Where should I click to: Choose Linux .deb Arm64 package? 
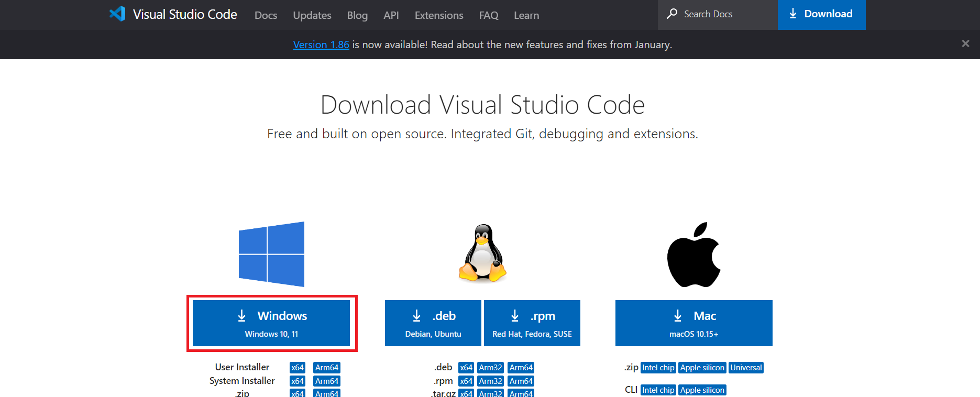click(x=521, y=368)
